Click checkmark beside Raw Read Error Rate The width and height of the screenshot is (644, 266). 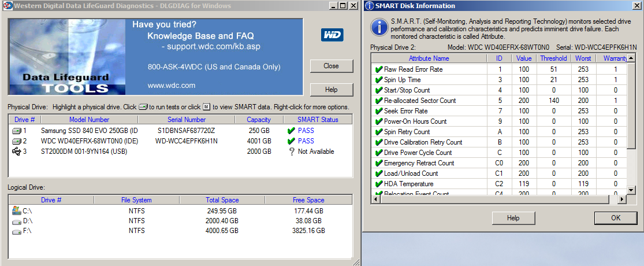(x=379, y=69)
